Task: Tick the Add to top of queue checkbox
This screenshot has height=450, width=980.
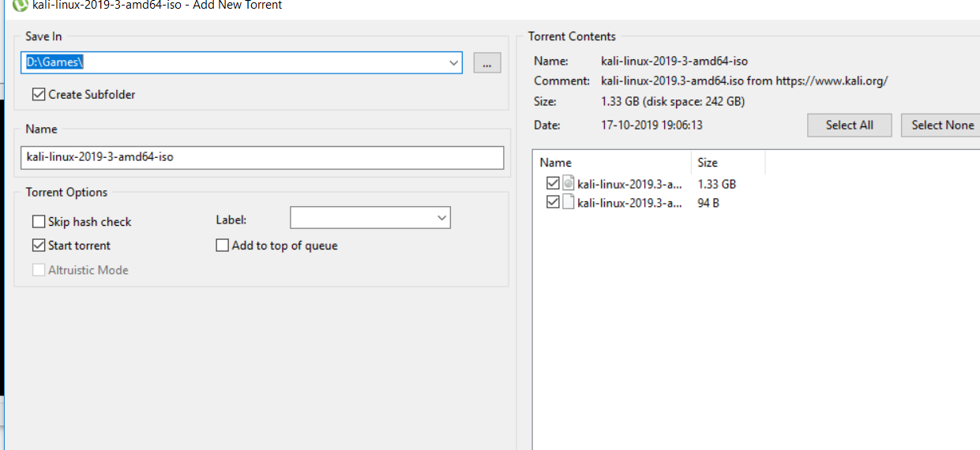Action: (x=223, y=246)
